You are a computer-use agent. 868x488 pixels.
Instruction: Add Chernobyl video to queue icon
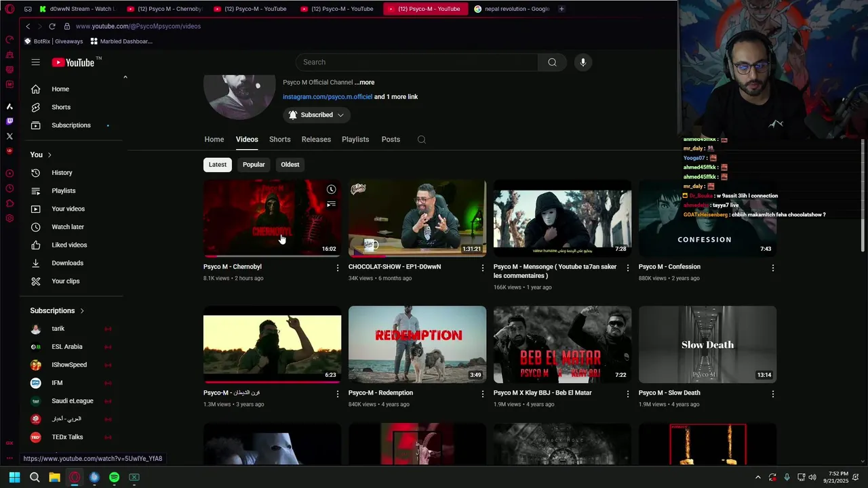click(331, 204)
